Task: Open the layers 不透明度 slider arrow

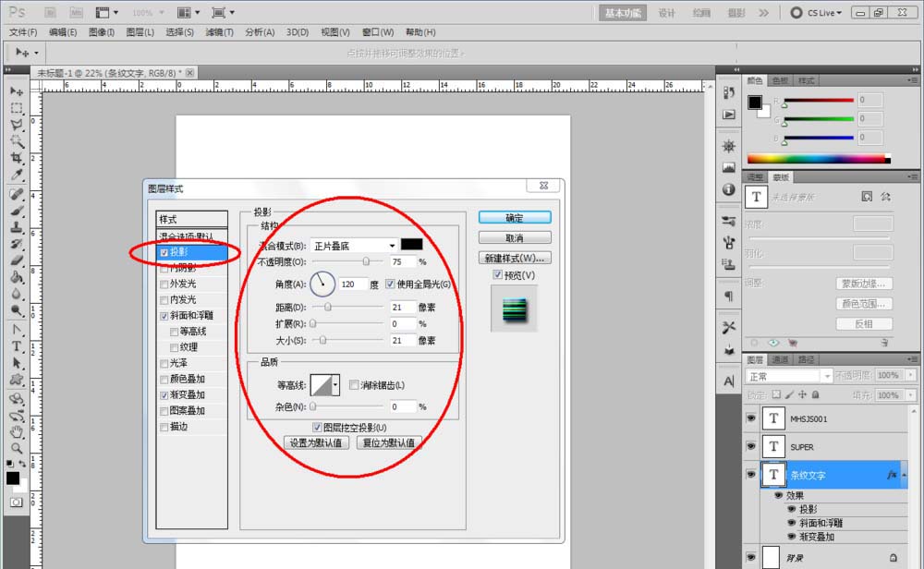Action: coord(911,375)
